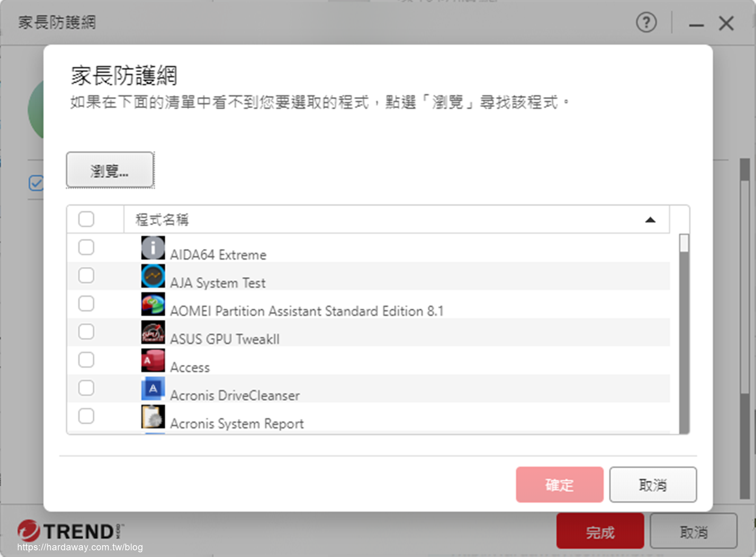Click the AOMEI Partition Assistant icon
The height and width of the screenshot is (557, 756).
coord(153,304)
